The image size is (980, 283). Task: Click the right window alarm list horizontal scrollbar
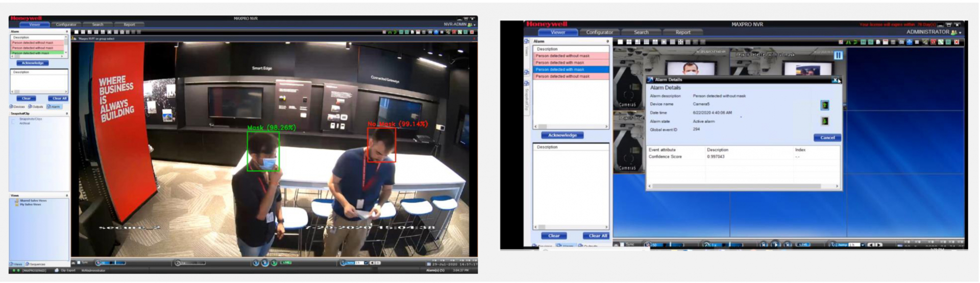pos(571,126)
